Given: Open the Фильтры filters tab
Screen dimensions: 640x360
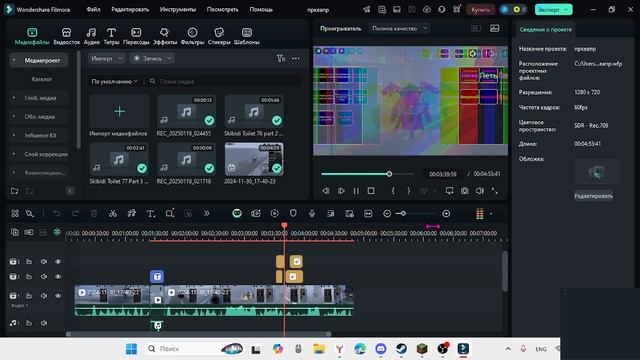Looking at the screenshot, I should (x=192, y=36).
